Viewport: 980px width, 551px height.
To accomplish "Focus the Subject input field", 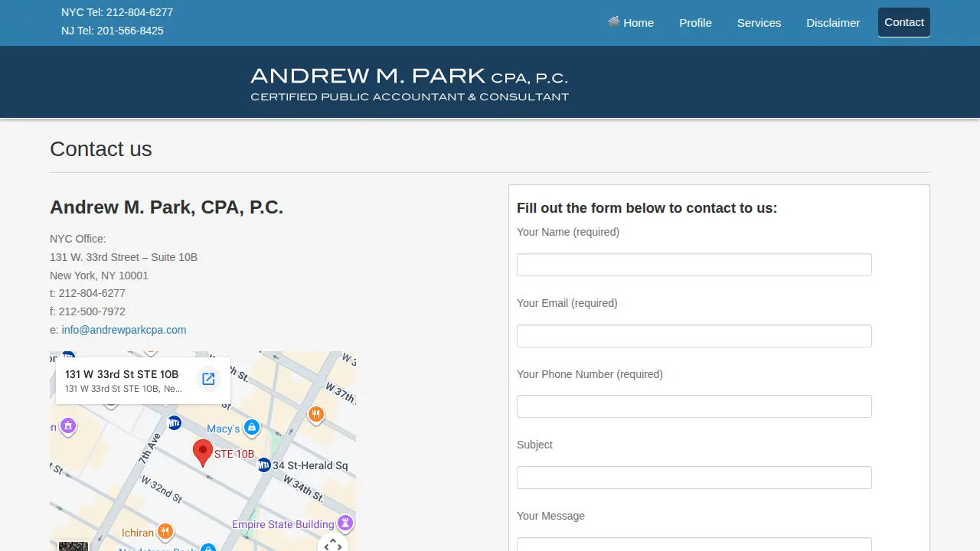I will click(x=694, y=478).
